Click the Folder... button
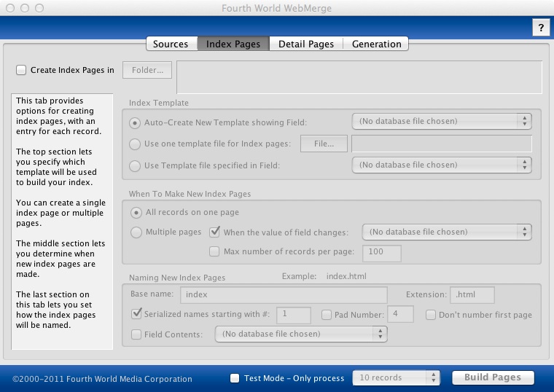Image resolution: width=554 pixels, height=392 pixels. coord(147,70)
